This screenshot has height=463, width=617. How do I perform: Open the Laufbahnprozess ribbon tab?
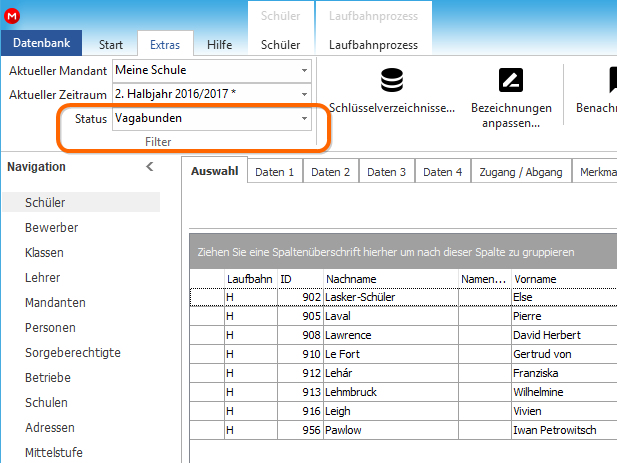(373, 44)
